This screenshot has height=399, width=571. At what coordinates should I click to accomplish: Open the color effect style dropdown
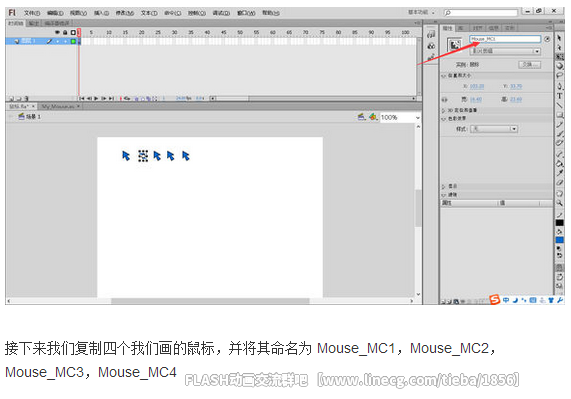pyautogui.click(x=494, y=129)
